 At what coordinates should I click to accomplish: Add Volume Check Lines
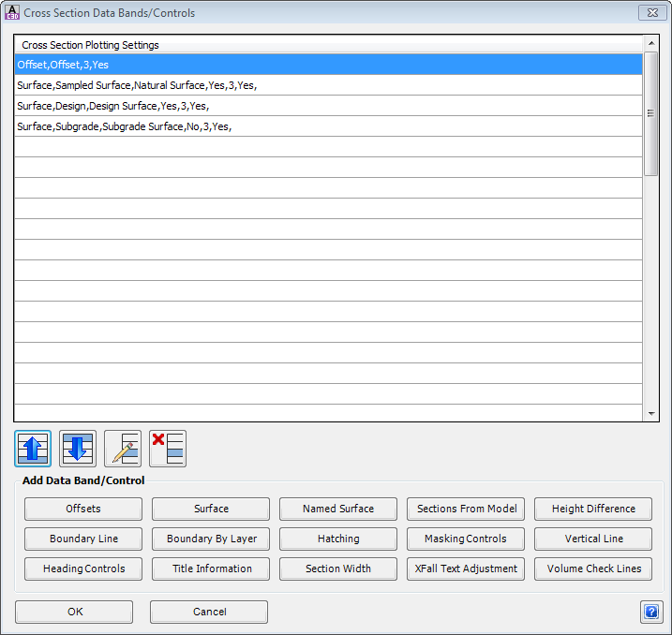tap(593, 569)
